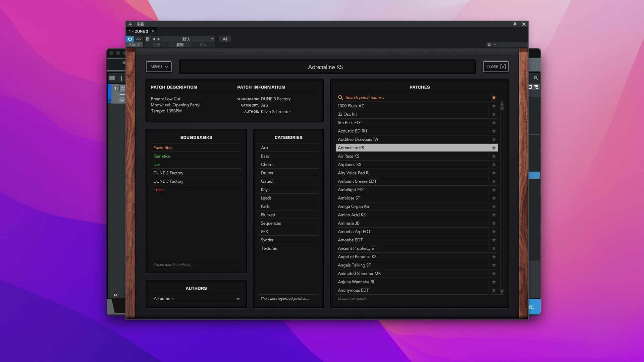Click the bypass arc icon
Viewport: 644px width, 362px height.
tap(139, 39)
